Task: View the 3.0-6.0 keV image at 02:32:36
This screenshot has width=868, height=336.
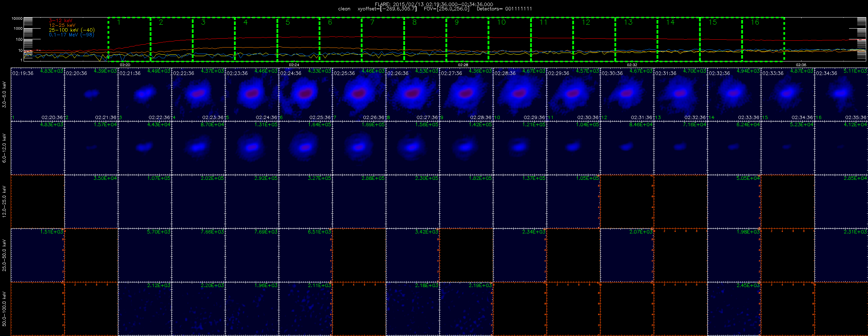Action: 734,94
